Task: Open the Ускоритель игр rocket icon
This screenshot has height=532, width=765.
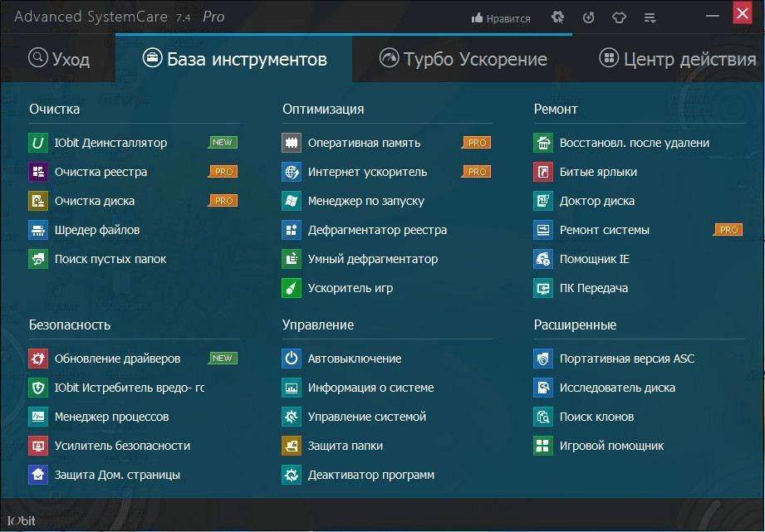Action: click(292, 288)
